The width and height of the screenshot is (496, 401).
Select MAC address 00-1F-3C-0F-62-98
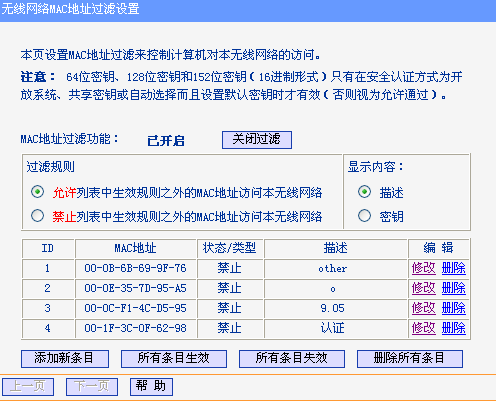coord(135,328)
